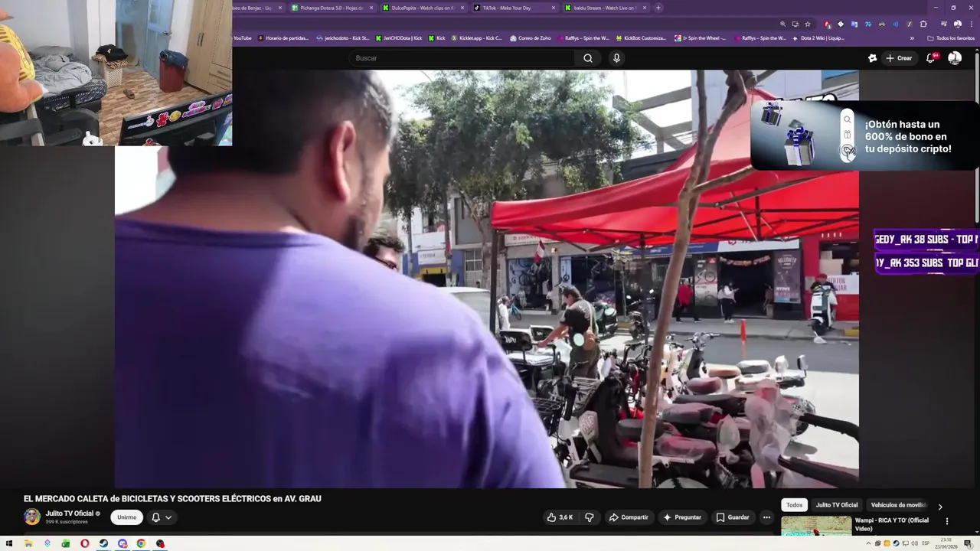Open a new browser tab with plus
The image size is (980, 551).
(x=658, y=8)
